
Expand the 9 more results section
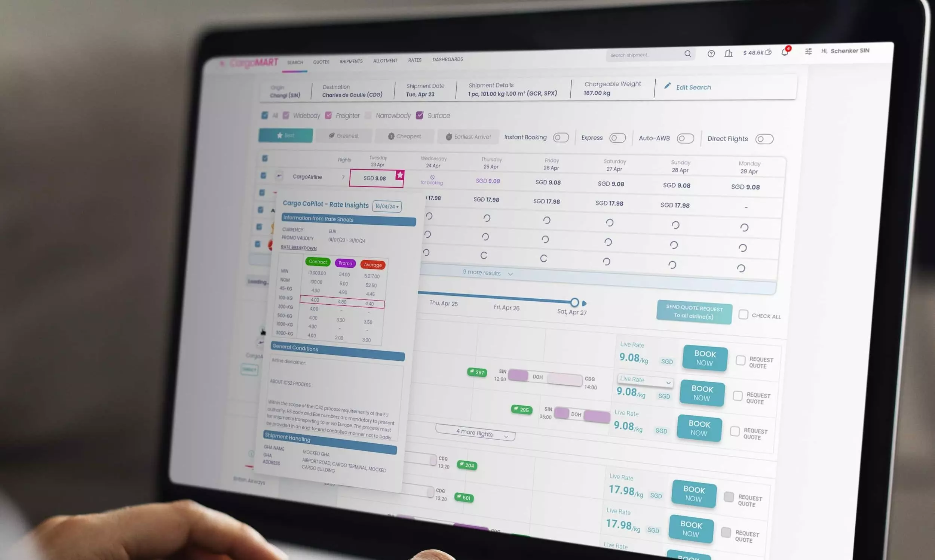click(487, 273)
